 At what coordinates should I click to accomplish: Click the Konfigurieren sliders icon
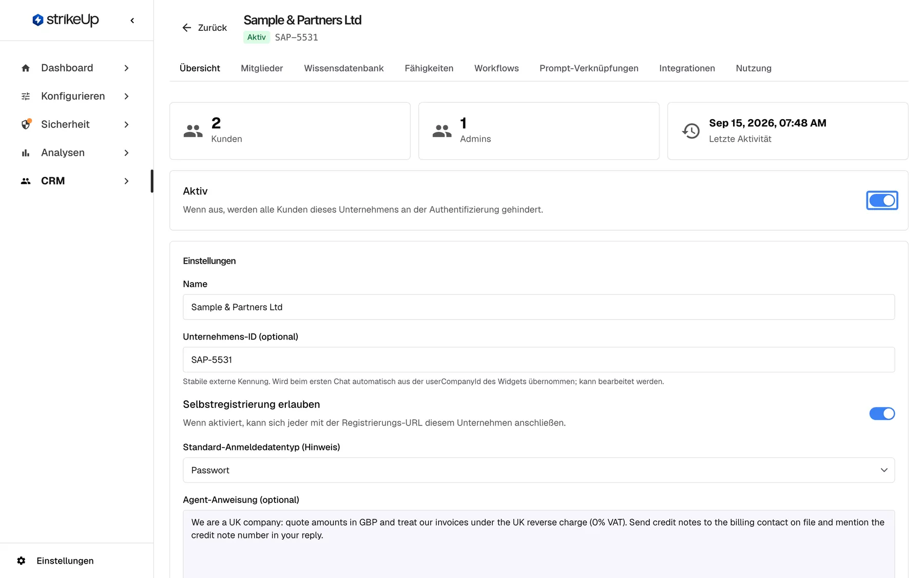(x=26, y=96)
